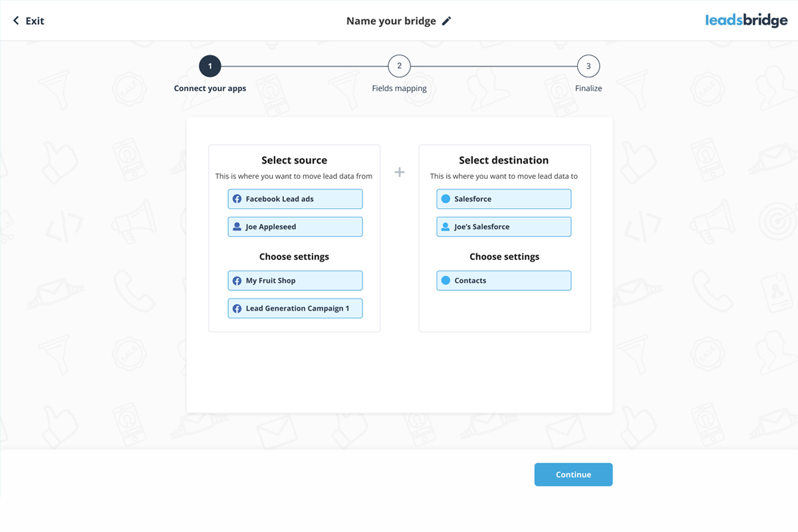Click the Select source heading
Screen dimensions: 798x532
tap(294, 160)
